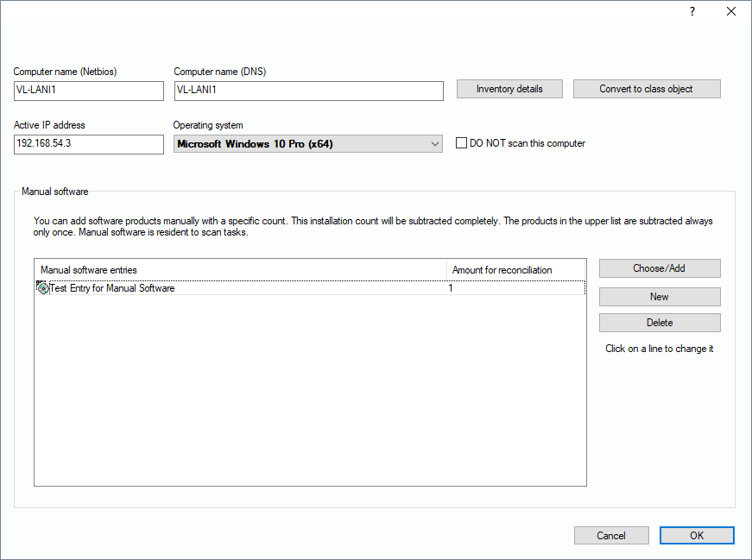Image resolution: width=752 pixels, height=560 pixels.
Task: Confirm the dialog with OK
Action: 697,535
